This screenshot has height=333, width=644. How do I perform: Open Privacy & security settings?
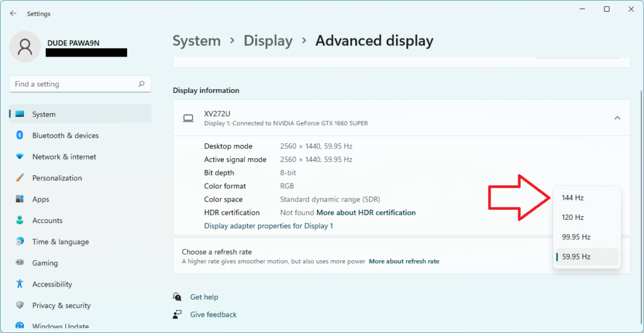coord(62,306)
